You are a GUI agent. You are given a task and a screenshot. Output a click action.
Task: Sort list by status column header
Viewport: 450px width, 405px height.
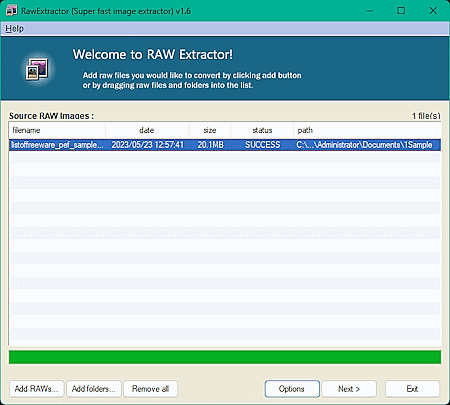click(x=262, y=130)
